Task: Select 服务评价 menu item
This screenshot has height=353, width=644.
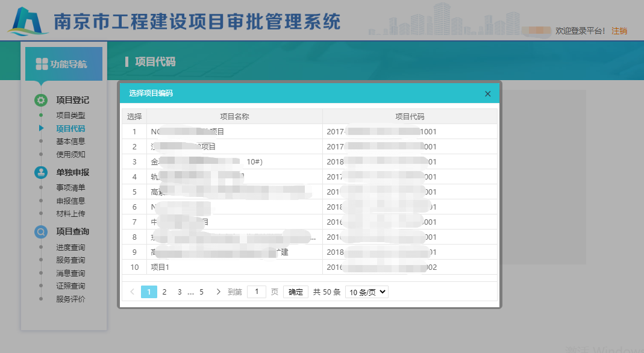Action: tap(70, 299)
